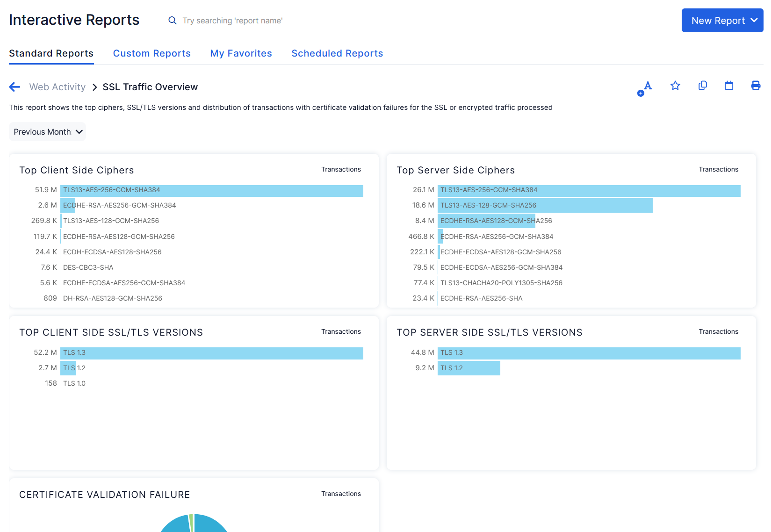Select ECDHE-RSA-AES128-GCM-SHA256 server cipher bar
The height and width of the screenshot is (532, 771).
[486, 221]
